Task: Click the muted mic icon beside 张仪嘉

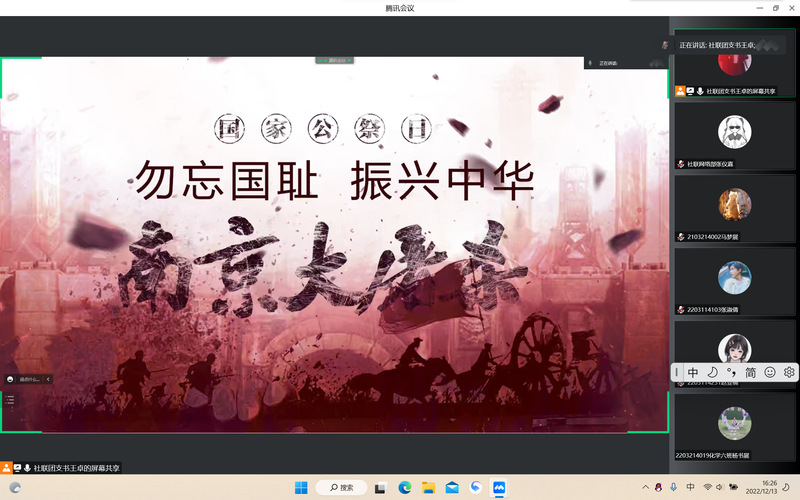Action: click(681, 163)
